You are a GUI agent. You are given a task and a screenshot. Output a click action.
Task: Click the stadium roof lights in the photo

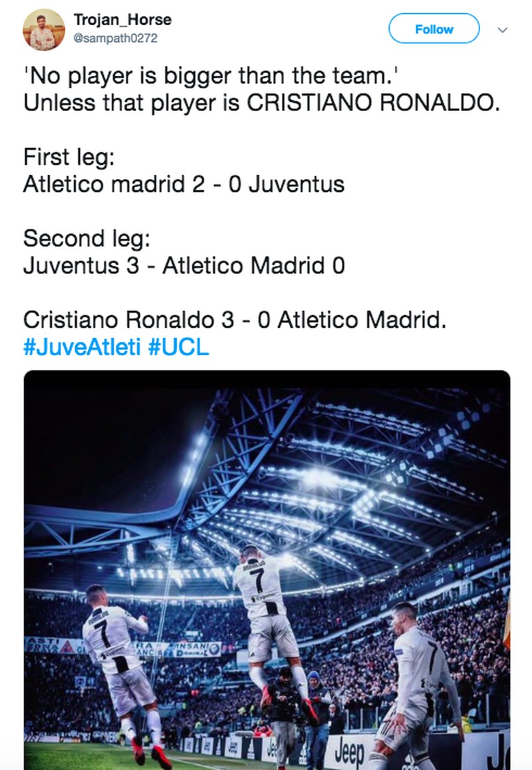pos(319,479)
